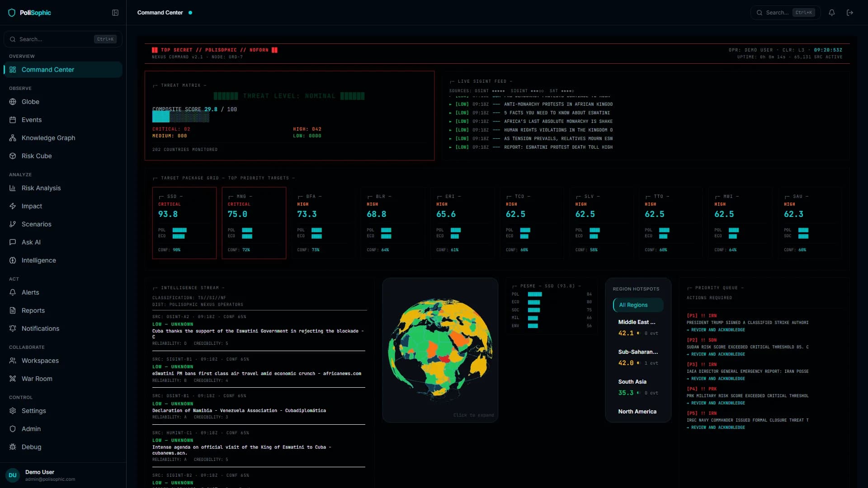This screenshot has height=488, width=868.
Task: Open the SSD critical target card
Action: point(184,223)
